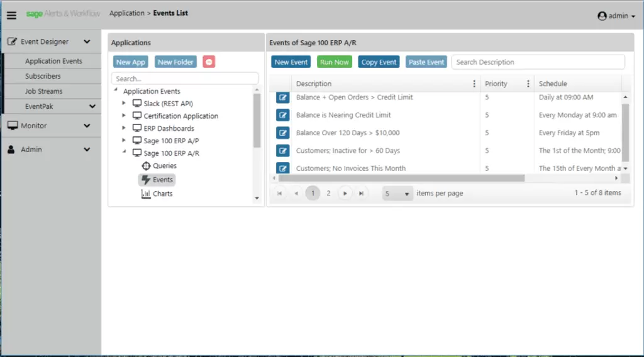Go to the next page of events

point(345,194)
